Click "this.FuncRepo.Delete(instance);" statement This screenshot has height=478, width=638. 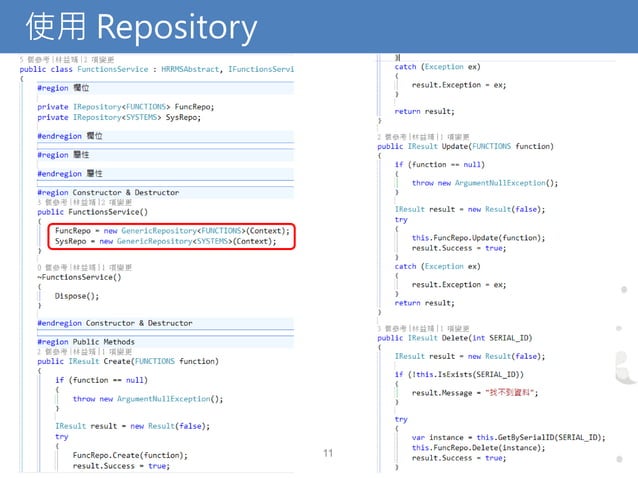[x=478, y=447]
